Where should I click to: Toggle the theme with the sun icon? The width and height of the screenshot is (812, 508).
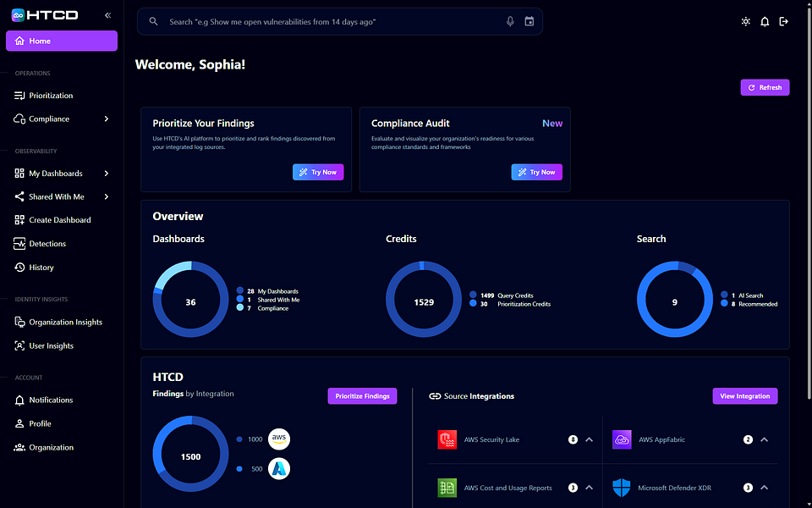pyautogui.click(x=745, y=21)
